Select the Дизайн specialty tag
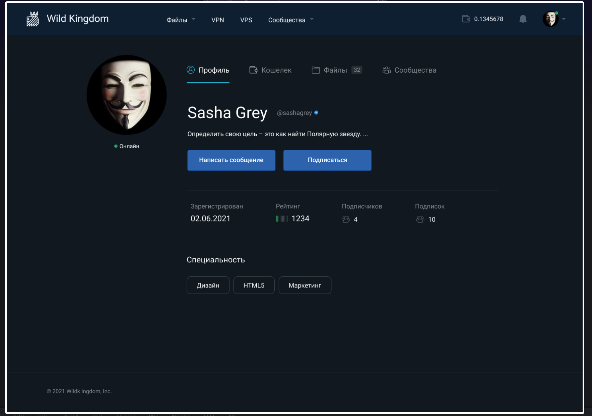Viewport: 592px width, 416px height. point(208,285)
